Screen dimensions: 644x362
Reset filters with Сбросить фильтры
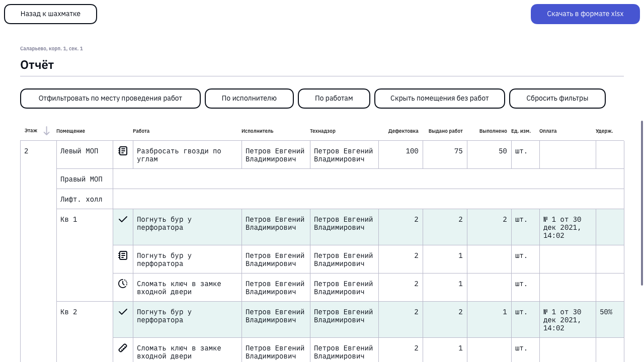tap(557, 99)
